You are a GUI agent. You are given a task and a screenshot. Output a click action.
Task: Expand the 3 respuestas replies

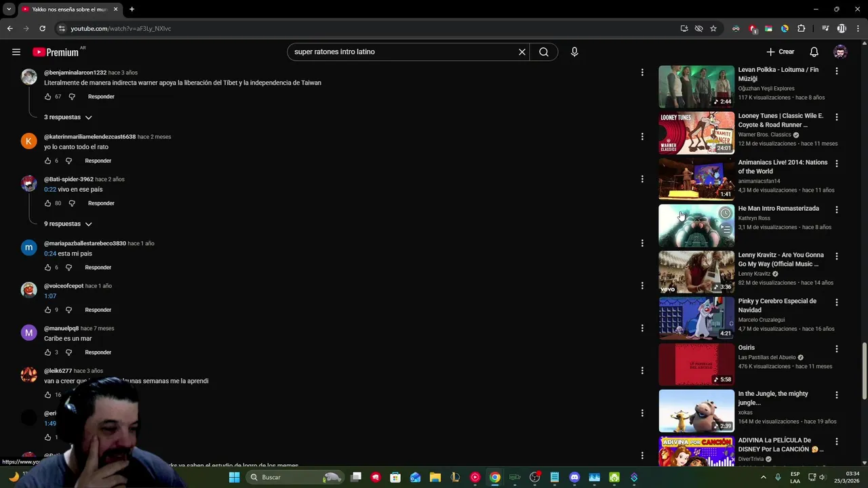pos(68,117)
